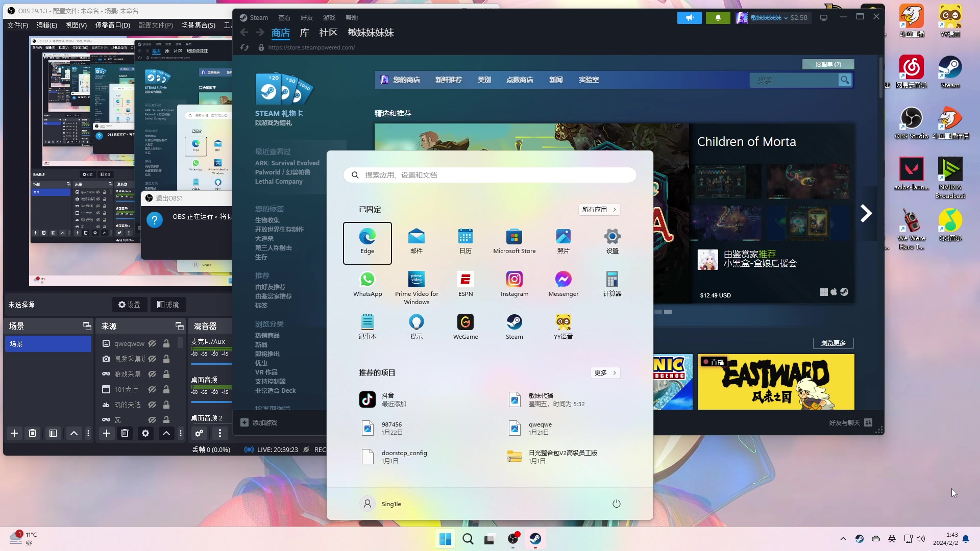Add a new source in OBS
The image size is (980, 551).
coord(106,433)
